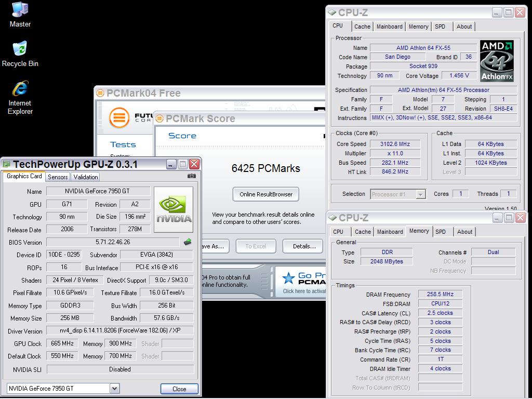532x399 pixels.
Task: Open the About tab in top CPU-Z
Action: pos(464,26)
